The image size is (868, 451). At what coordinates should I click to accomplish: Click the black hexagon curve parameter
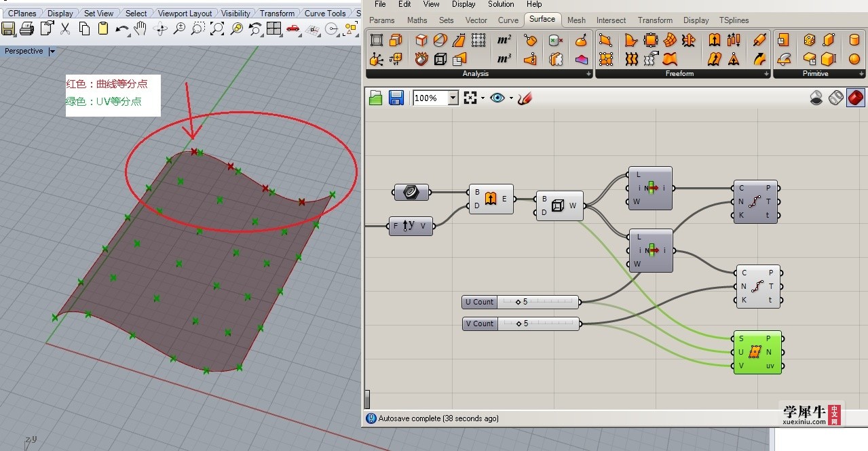411,193
